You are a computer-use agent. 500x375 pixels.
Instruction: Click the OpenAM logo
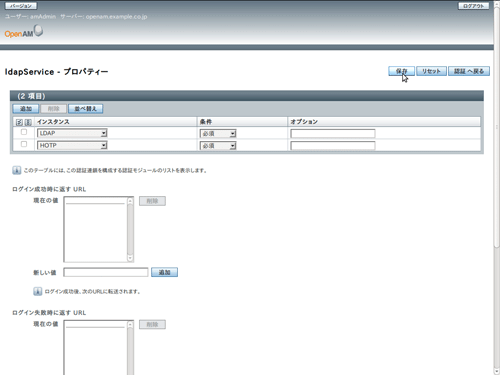click(24, 32)
